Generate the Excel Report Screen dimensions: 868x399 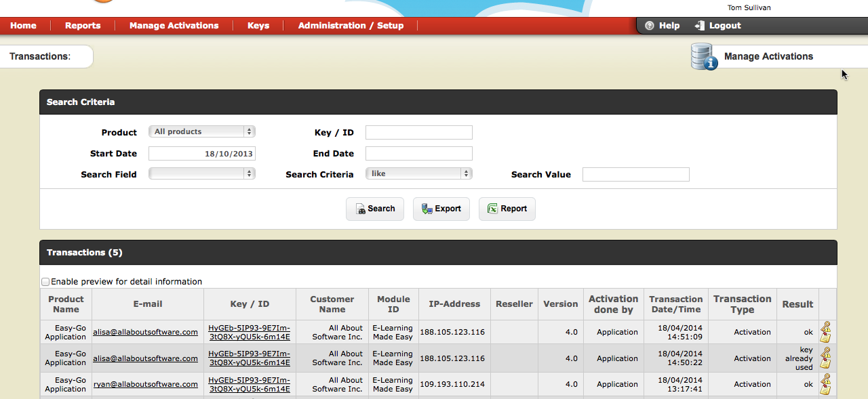507,209
